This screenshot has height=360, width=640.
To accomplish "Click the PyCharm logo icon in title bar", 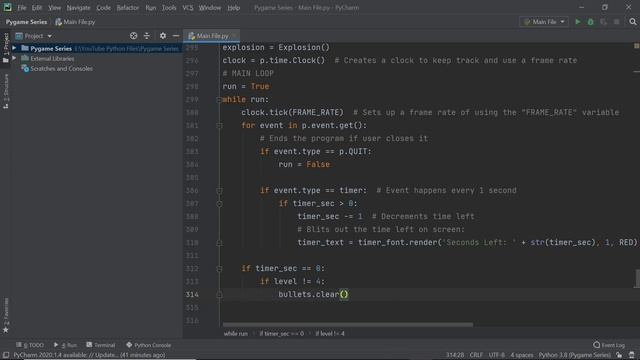I will coord(7,7).
